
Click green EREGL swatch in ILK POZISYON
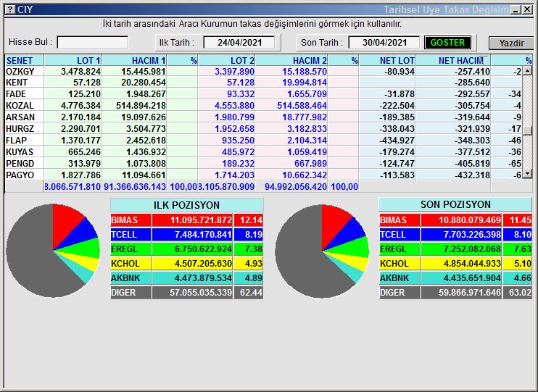click(131, 249)
